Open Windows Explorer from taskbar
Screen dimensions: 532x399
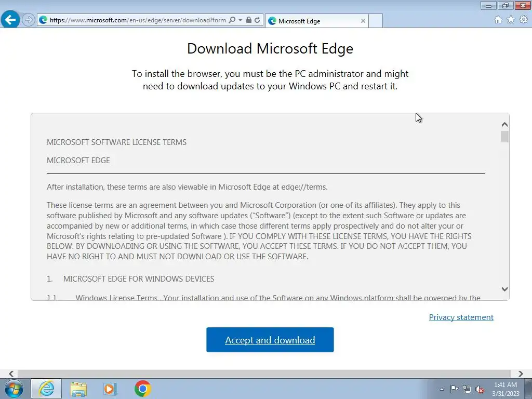(x=78, y=389)
